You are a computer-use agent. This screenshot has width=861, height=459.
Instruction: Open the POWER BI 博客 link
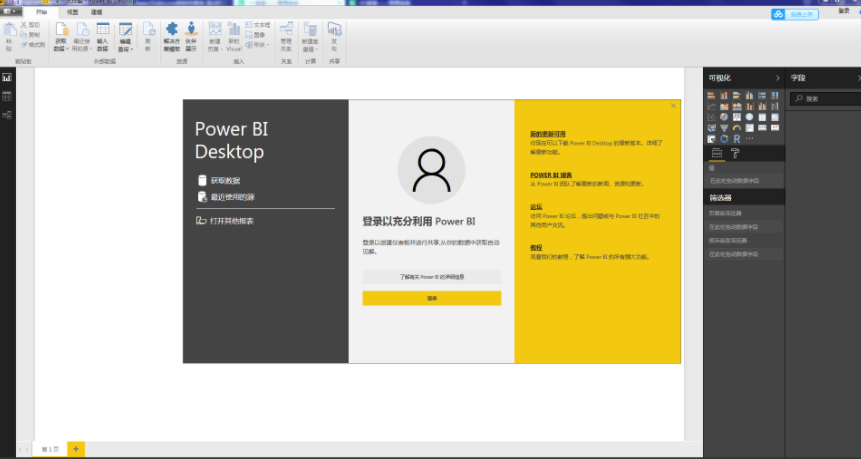pos(551,175)
